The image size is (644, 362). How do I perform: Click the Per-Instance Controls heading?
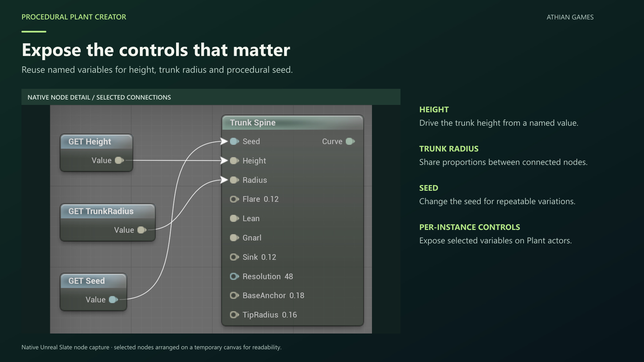coord(470,227)
